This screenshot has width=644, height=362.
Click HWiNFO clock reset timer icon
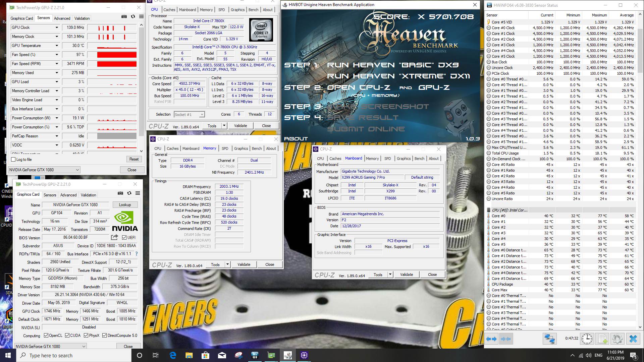click(x=587, y=339)
